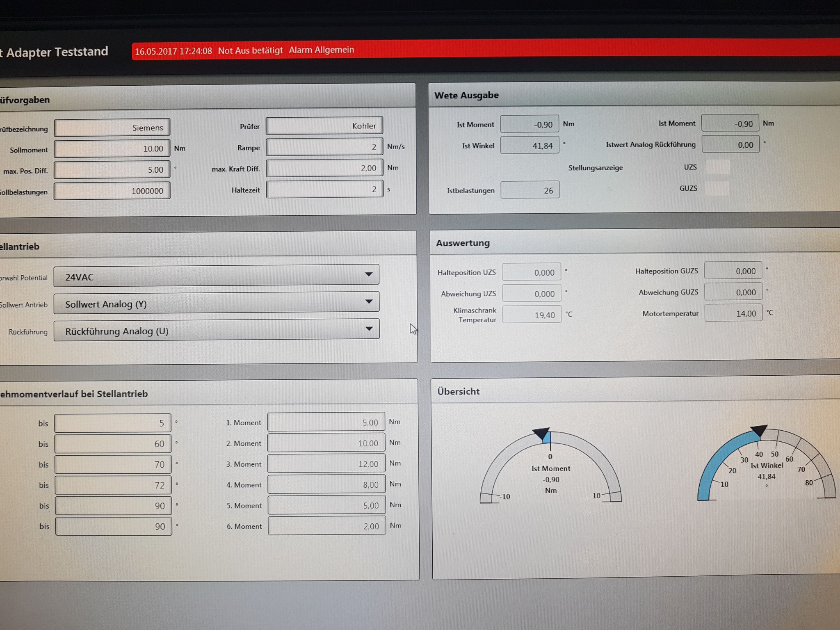The image size is (840, 630).
Task: Select the Haltezeit input field
Action: [324, 189]
